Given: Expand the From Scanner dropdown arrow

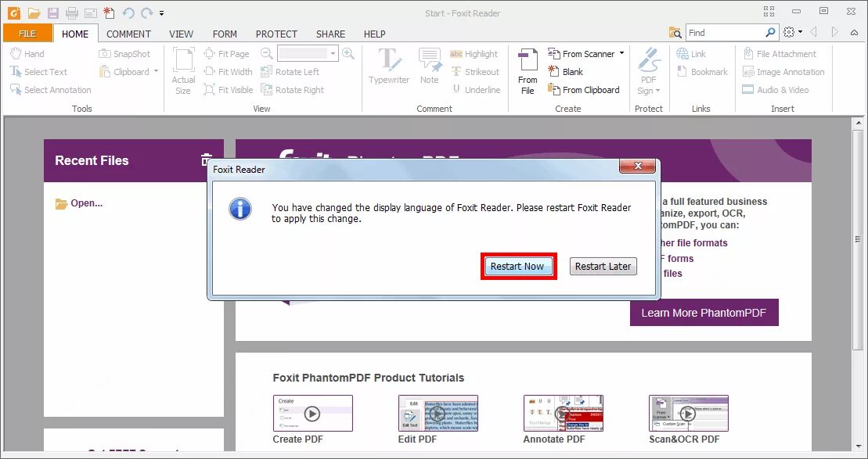Looking at the screenshot, I should tap(621, 54).
